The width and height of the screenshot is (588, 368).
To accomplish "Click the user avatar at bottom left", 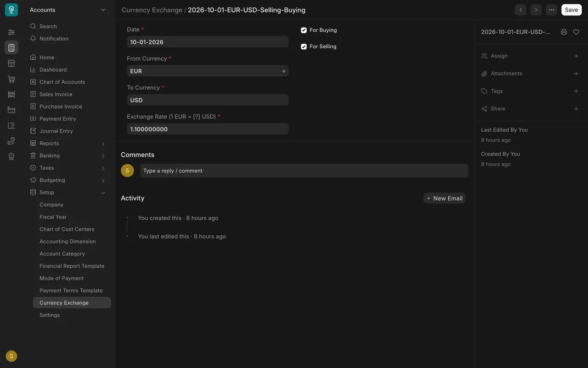I will pyautogui.click(x=11, y=356).
